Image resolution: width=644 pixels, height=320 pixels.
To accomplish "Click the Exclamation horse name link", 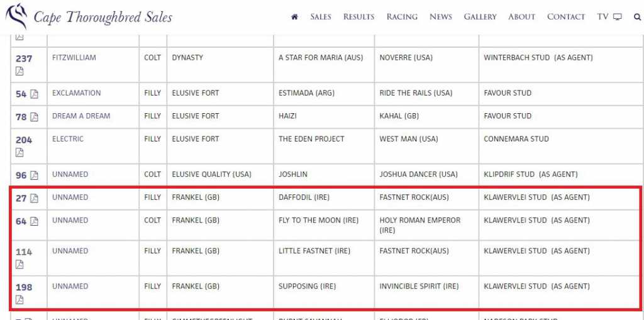I will (x=76, y=93).
